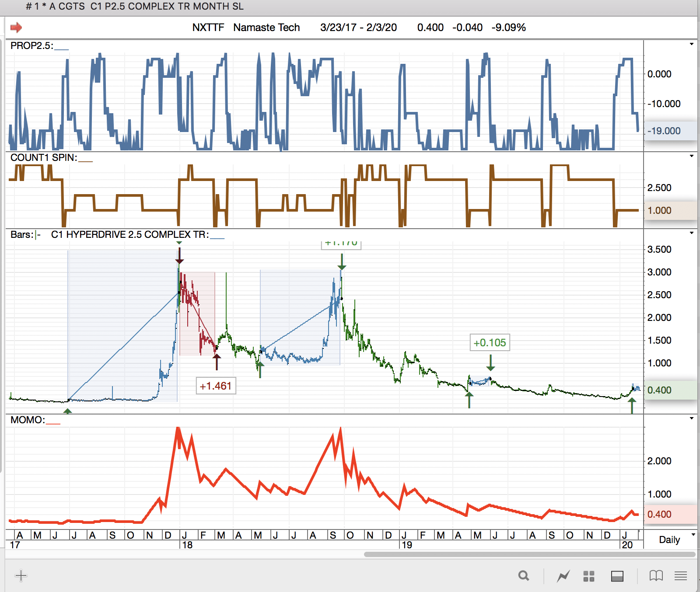Select the line chart drawing icon
700x592 pixels.
(x=563, y=576)
